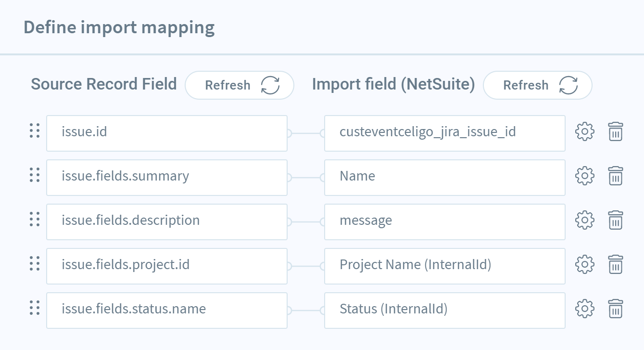Open settings gear for issue.fields.status.name mapping

(x=585, y=309)
